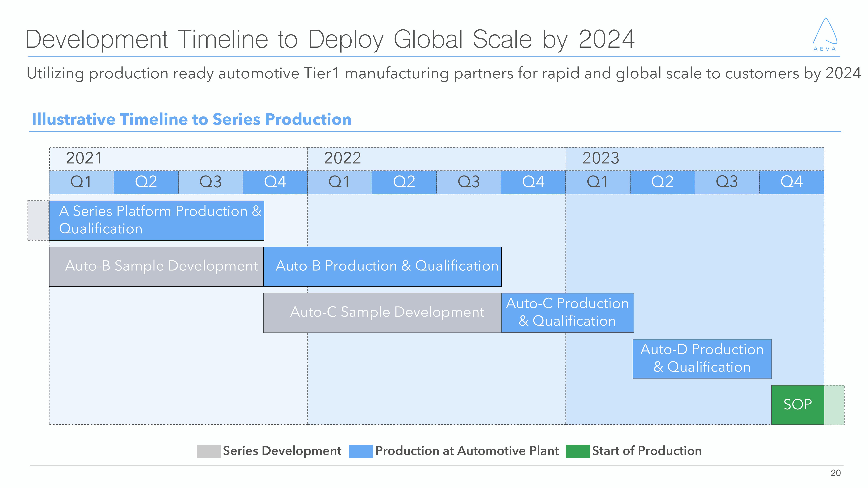The image size is (868, 488).
Task: Click the page number 20
Action: (x=836, y=473)
